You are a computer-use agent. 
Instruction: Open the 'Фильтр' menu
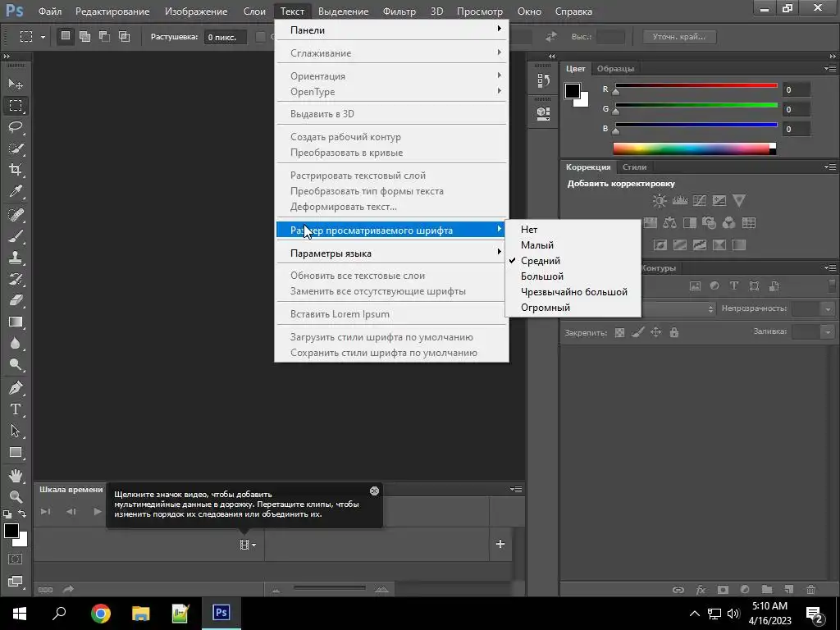tap(399, 11)
